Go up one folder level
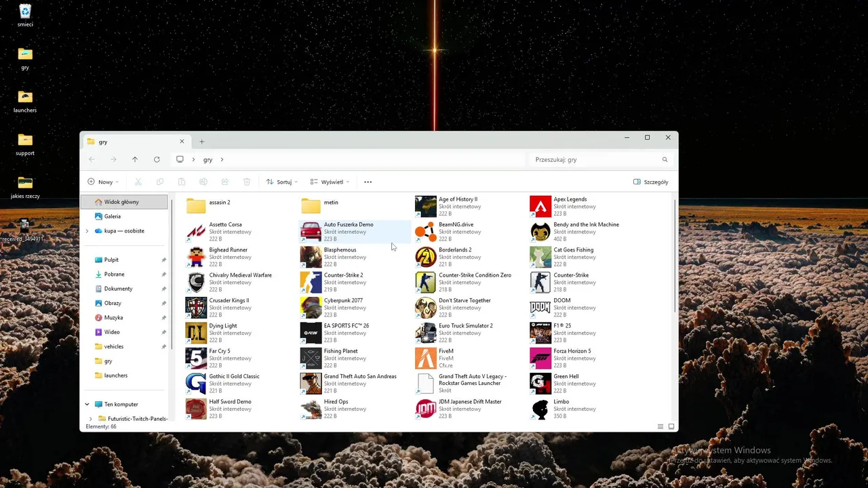The width and height of the screenshot is (868, 488). [135, 160]
